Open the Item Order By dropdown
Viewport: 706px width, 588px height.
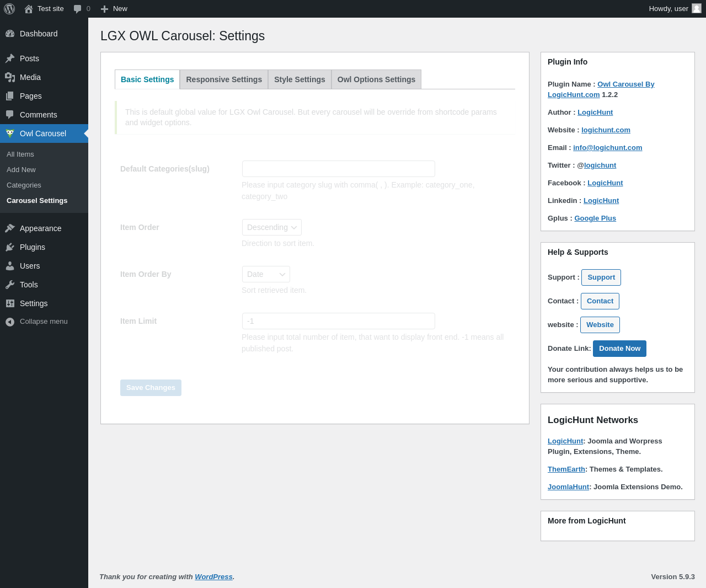pyautogui.click(x=266, y=274)
